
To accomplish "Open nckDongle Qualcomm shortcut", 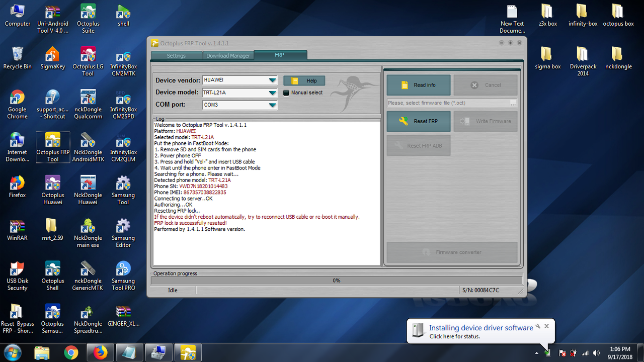I will point(88,105).
